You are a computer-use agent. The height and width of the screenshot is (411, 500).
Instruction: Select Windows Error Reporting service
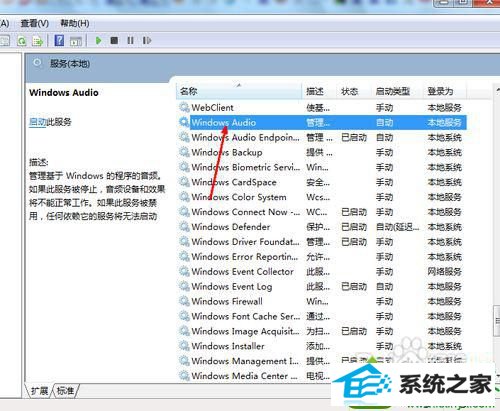[x=321, y=256]
